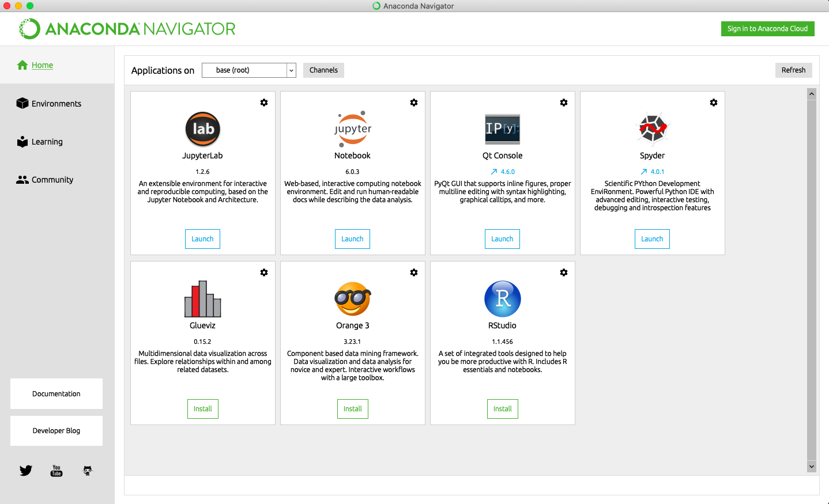Switch to the Environments tab

click(x=57, y=104)
